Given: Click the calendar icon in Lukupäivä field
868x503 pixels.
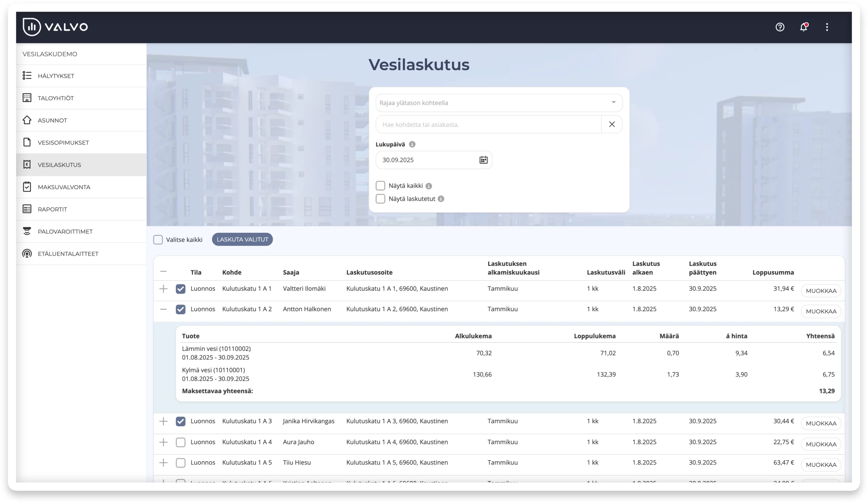Looking at the screenshot, I should (483, 160).
